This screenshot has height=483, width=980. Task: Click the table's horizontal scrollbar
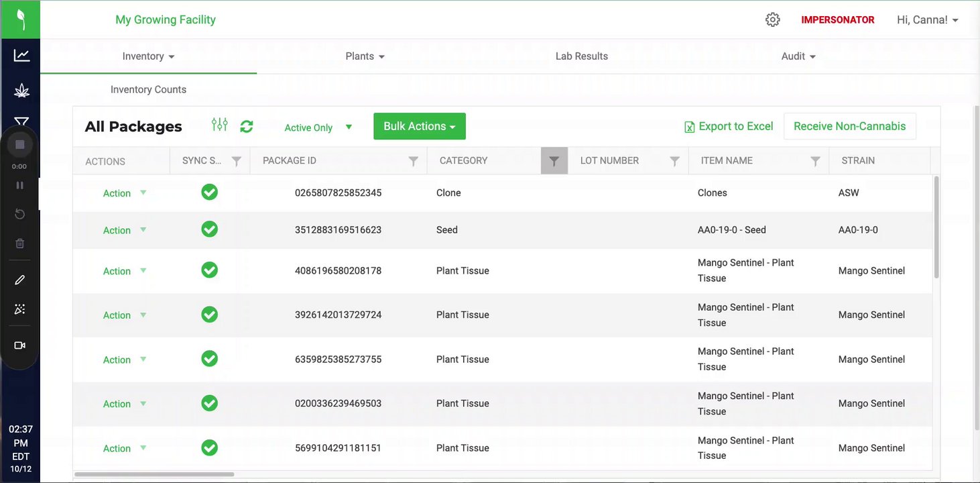click(x=154, y=474)
